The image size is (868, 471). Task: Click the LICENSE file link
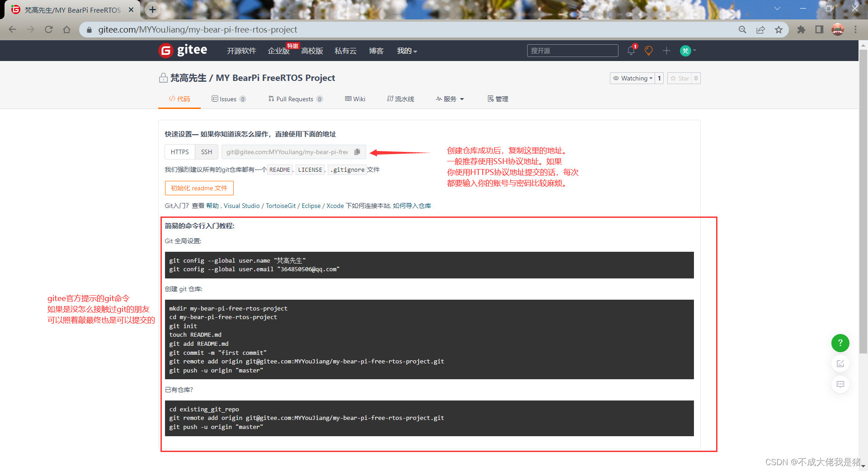click(310, 170)
